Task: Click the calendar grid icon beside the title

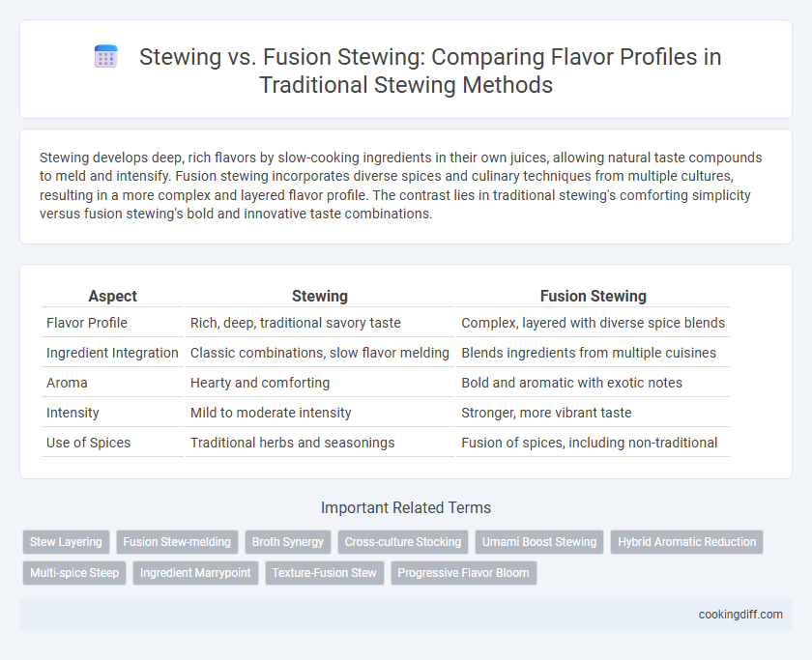Action: tap(106, 57)
